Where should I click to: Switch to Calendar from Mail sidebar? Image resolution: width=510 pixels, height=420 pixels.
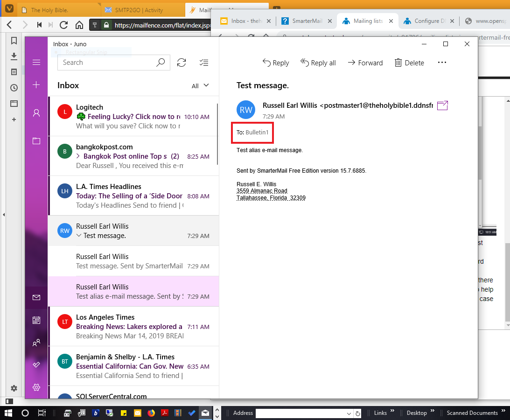[36, 320]
